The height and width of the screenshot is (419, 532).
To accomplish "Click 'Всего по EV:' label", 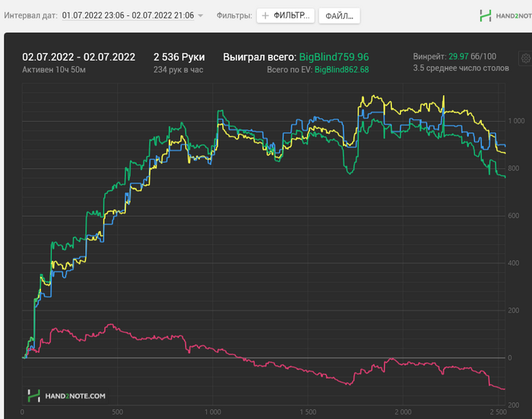I will (x=290, y=70).
